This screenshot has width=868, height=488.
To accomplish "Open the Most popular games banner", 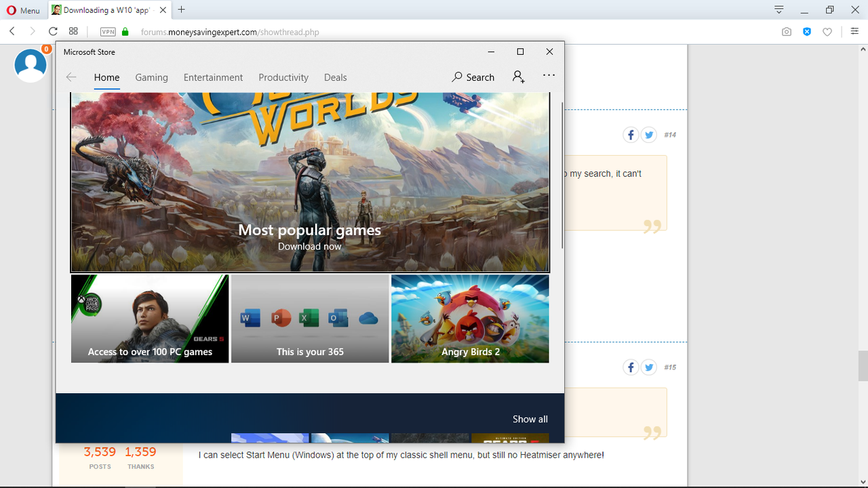I will tap(310, 182).
